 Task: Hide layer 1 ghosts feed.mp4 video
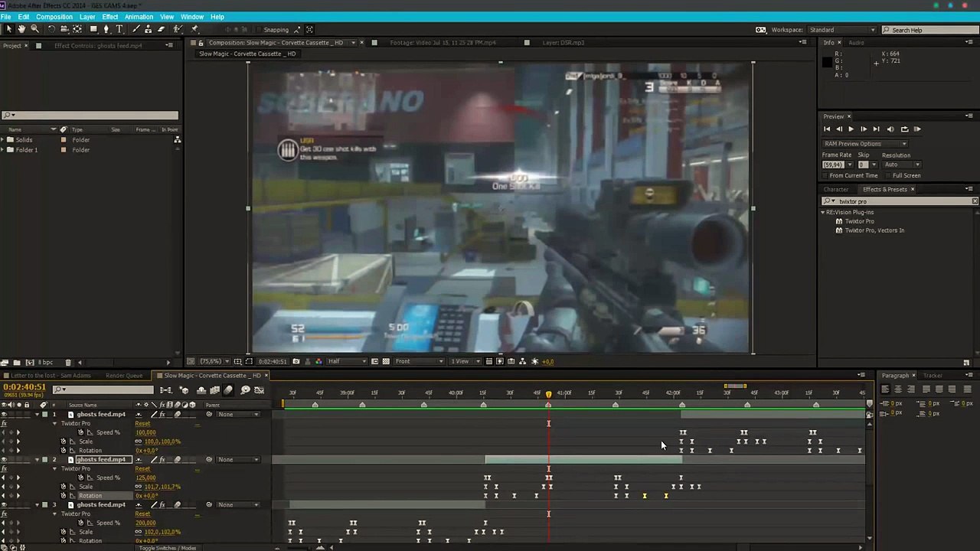click(x=4, y=414)
